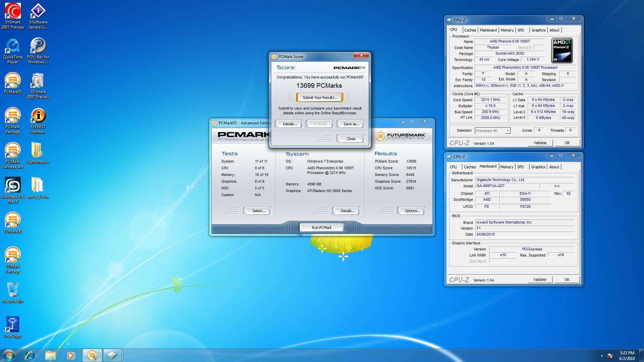Open Windows Media Player taskbar icon
The image size is (644, 362).
click(x=70, y=356)
